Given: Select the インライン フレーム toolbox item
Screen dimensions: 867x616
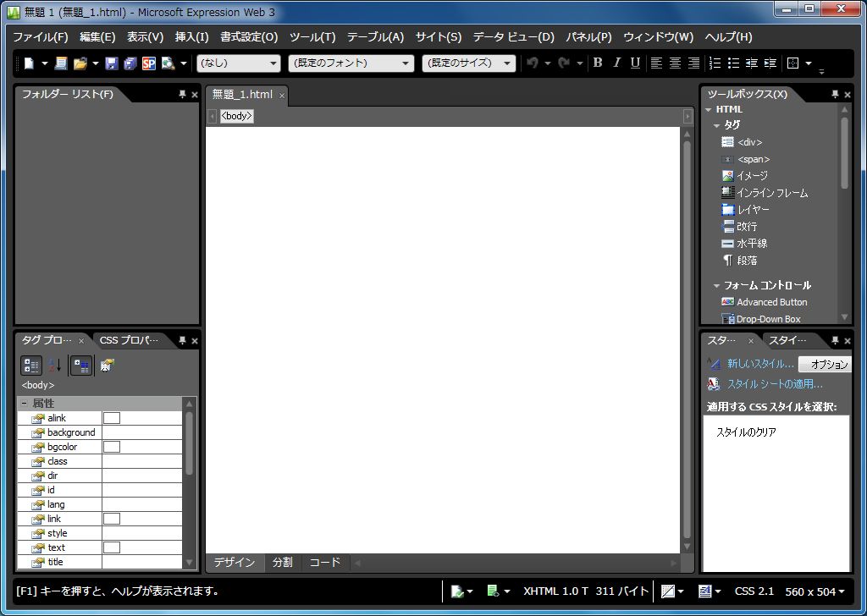Looking at the screenshot, I should click(x=765, y=193).
